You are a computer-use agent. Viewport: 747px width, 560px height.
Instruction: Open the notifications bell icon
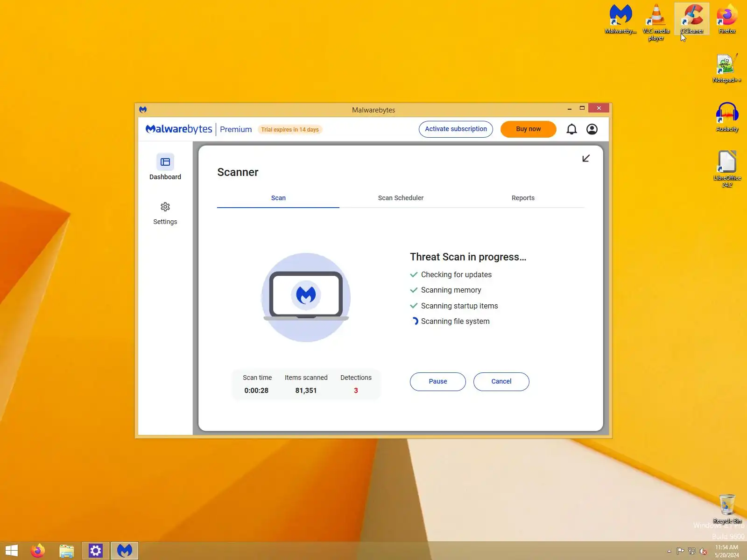(x=571, y=129)
